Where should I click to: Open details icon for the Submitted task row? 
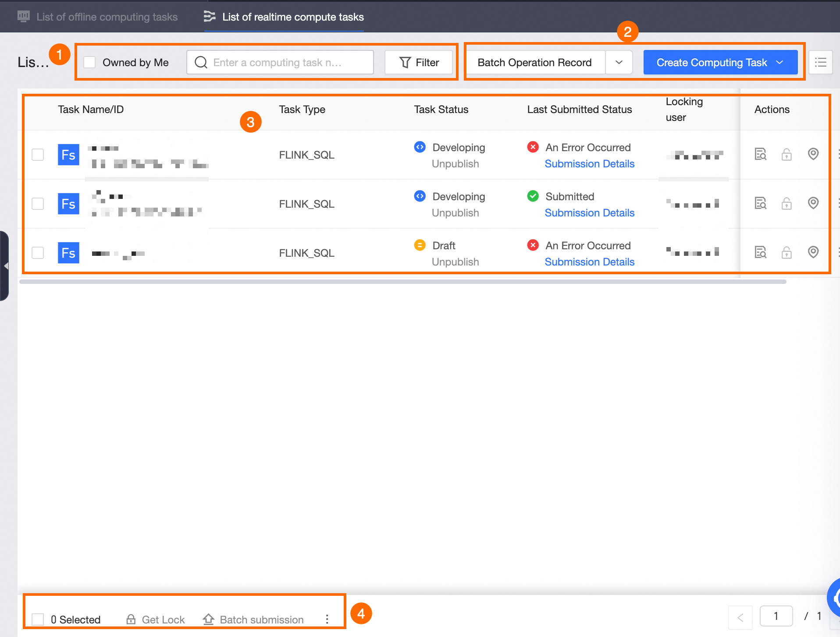click(760, 203)
